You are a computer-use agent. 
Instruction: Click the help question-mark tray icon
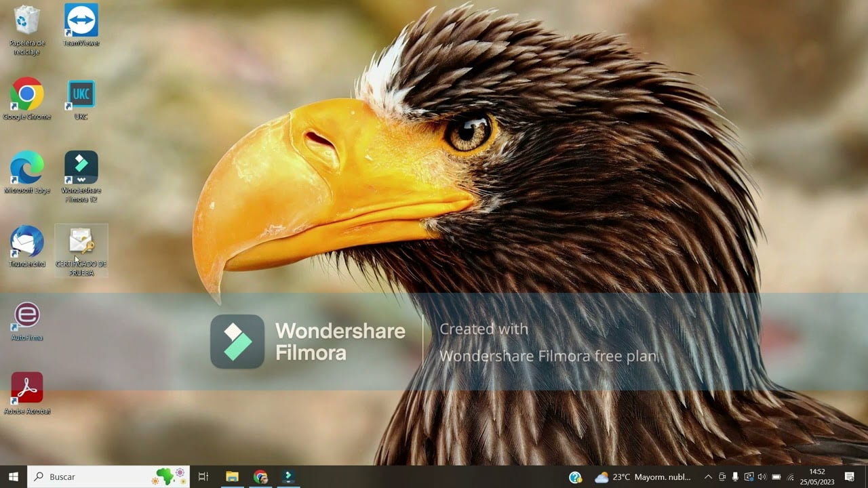click(575, 477)
